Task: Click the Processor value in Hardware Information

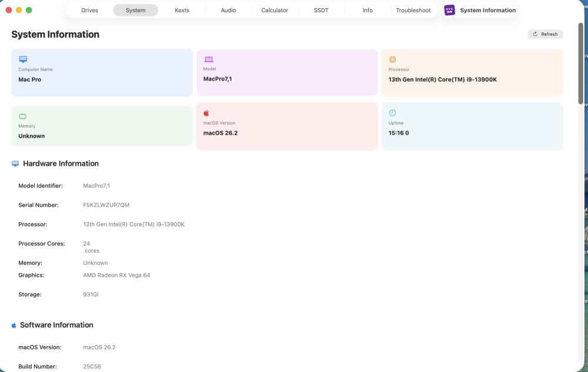Action: (x=133, y=224)
